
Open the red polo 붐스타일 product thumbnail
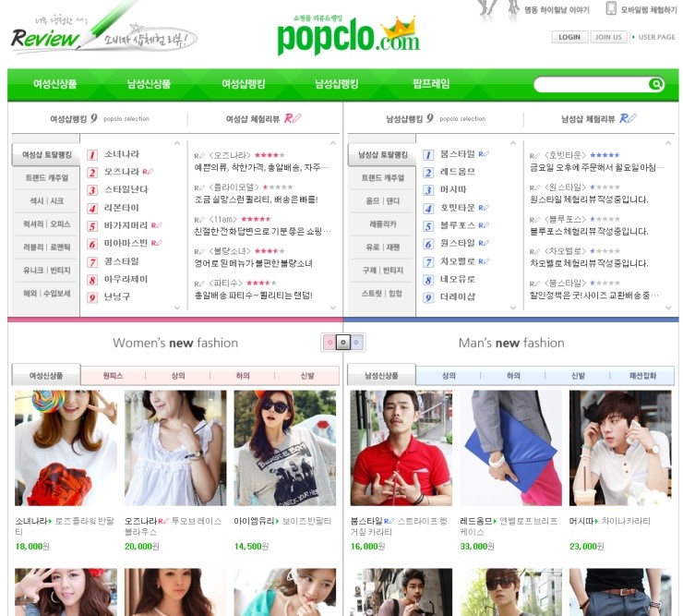tap(401, 448)
